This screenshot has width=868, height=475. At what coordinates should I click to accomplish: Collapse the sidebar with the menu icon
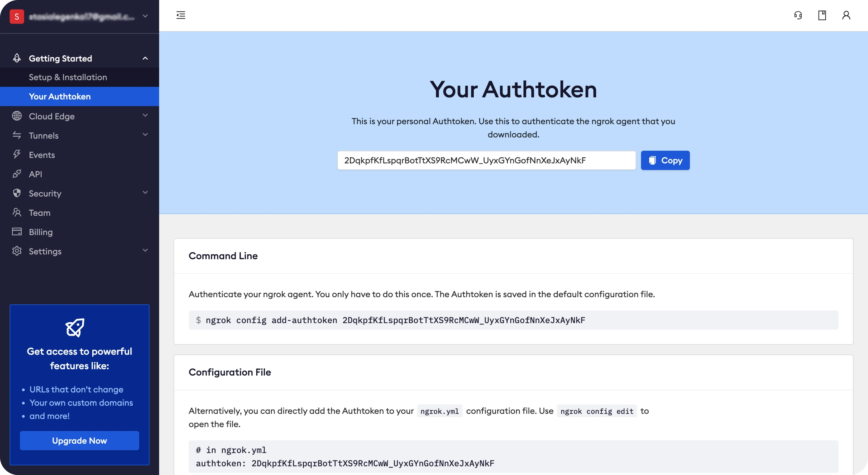(x=181, y=15)
